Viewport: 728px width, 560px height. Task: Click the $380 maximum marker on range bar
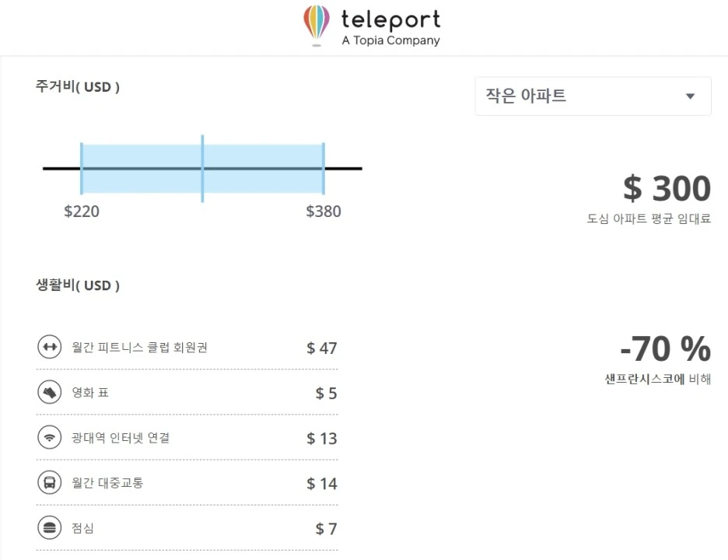pos(323,168)
